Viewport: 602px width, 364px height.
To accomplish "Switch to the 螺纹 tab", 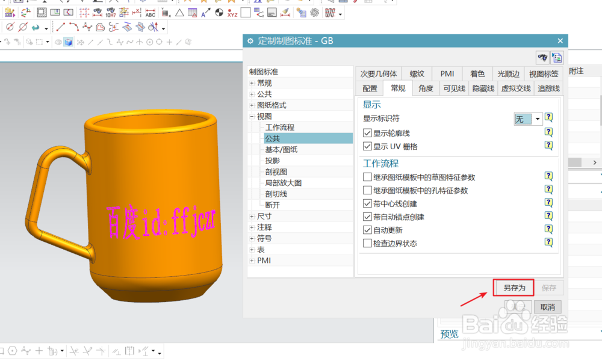I will pyautogui.click(x=417, y=73).
